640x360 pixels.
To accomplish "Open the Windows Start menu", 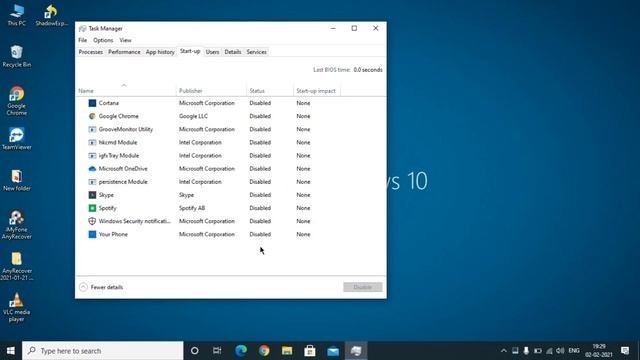I will coord(11,351).
